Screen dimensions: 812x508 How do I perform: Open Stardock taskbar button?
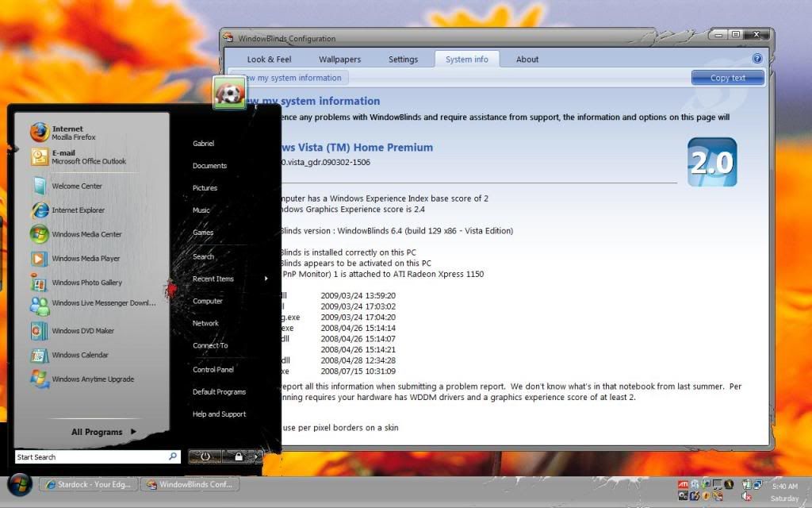(89, 485)
